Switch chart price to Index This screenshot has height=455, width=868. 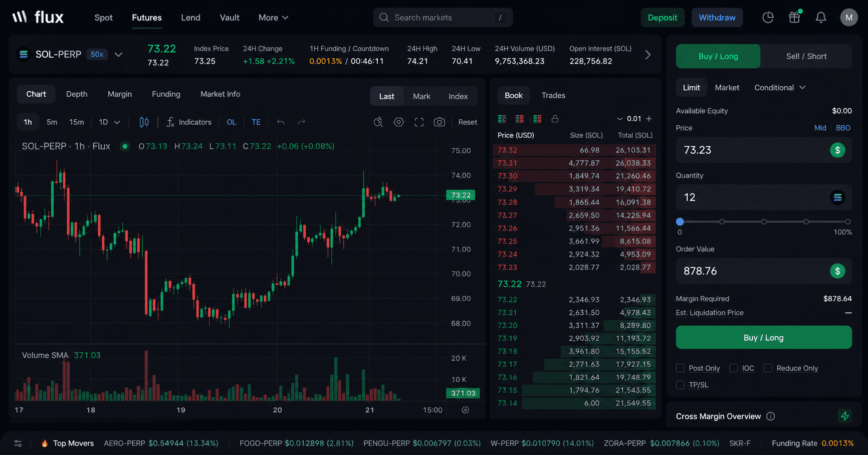458,96
